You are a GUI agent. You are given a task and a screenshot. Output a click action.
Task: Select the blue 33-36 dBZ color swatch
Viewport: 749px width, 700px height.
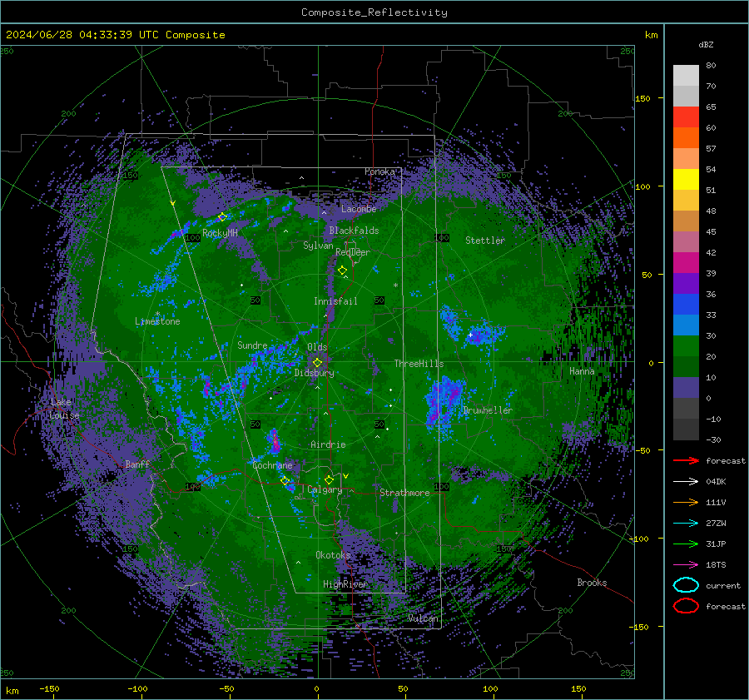686,305
